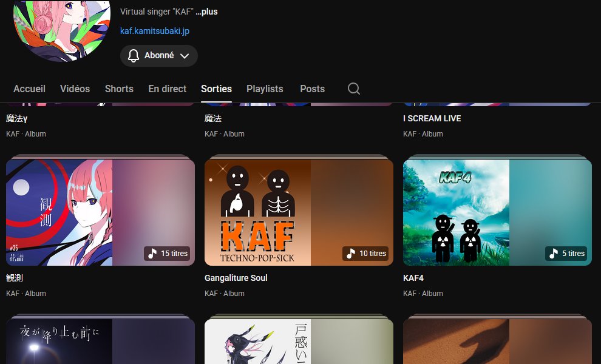Open the Playlists tab
This screenshot has width=601, height=364.
tap(265, 89)
